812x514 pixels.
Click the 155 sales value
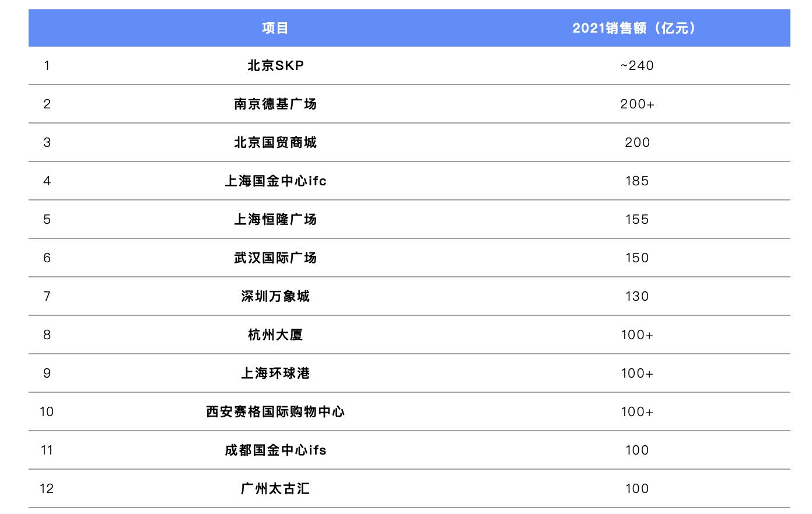[636, 219]
